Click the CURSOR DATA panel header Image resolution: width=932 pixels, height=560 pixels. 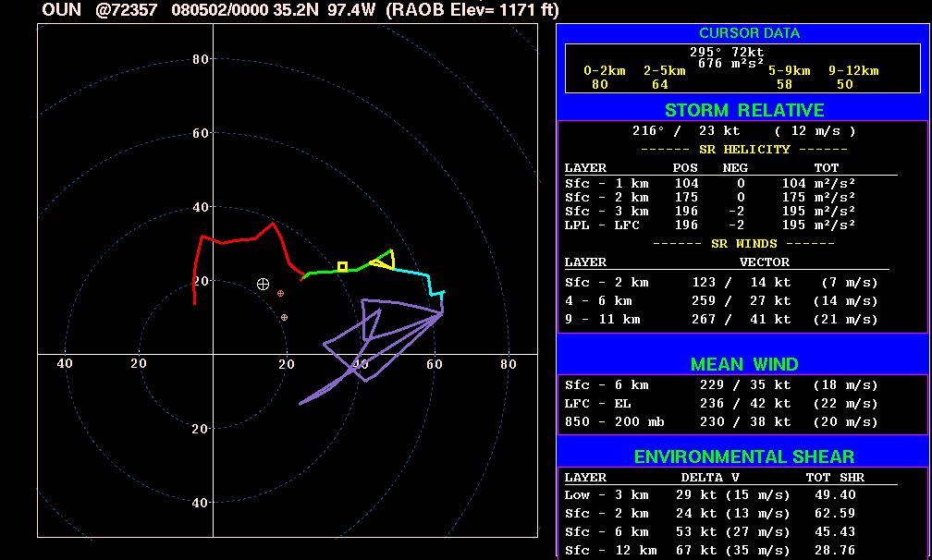coord(749,33)
